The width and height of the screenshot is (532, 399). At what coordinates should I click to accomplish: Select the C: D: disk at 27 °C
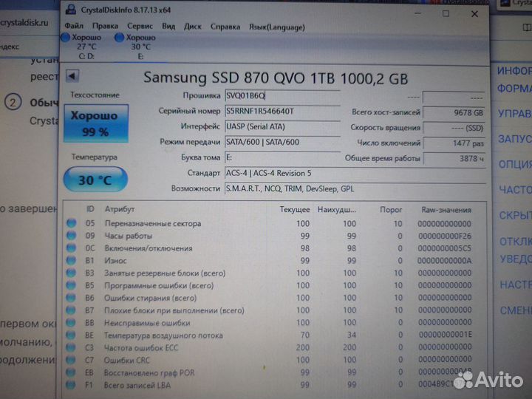[81, 47]
